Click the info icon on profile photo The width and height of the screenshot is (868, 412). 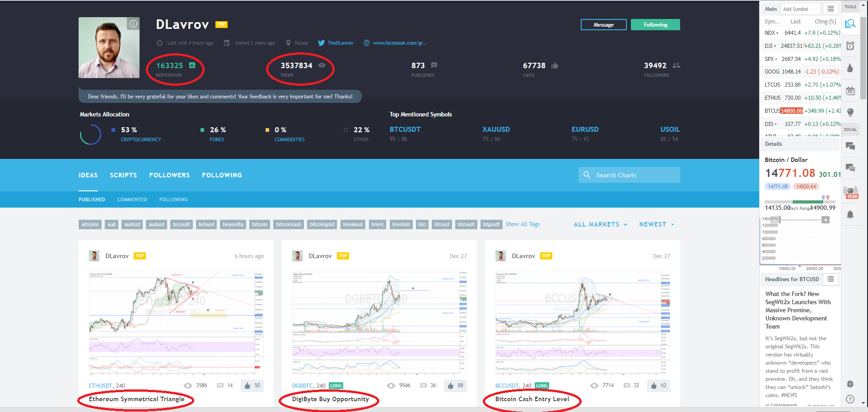[133, 24]
